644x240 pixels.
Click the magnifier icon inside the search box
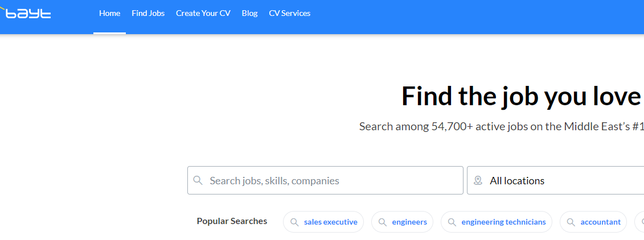click(x=198, y=180)
